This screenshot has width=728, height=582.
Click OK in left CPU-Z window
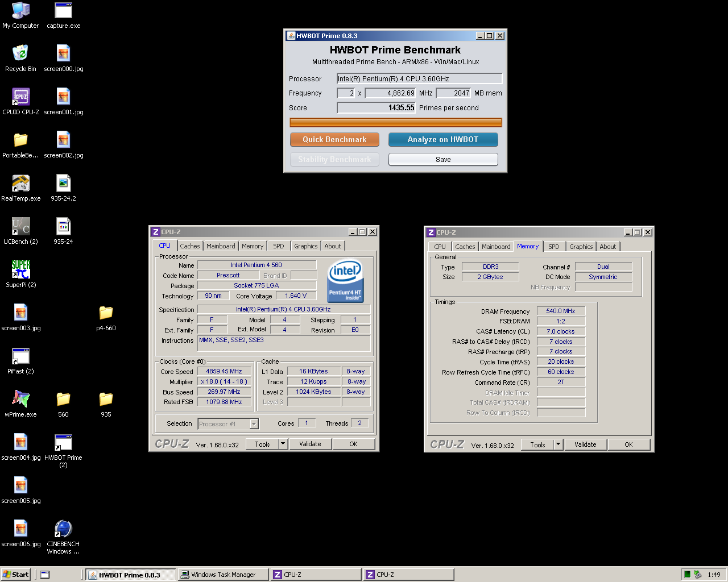click(x=353, y=444)
